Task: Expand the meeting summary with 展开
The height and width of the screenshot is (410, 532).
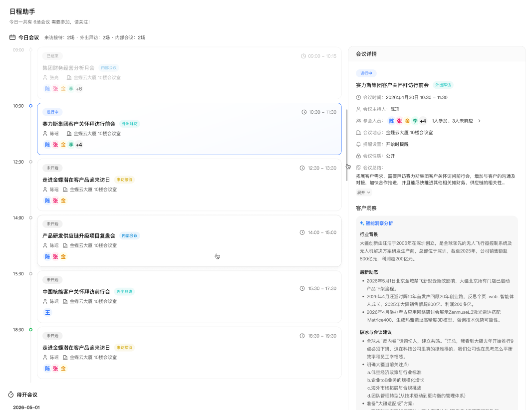Action: click(363, 193)
